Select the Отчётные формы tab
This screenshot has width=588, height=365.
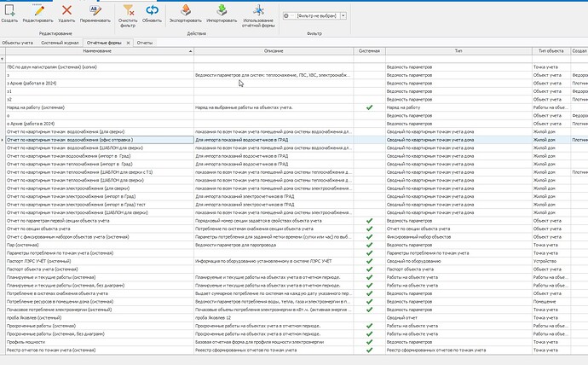tap(104, 43)
